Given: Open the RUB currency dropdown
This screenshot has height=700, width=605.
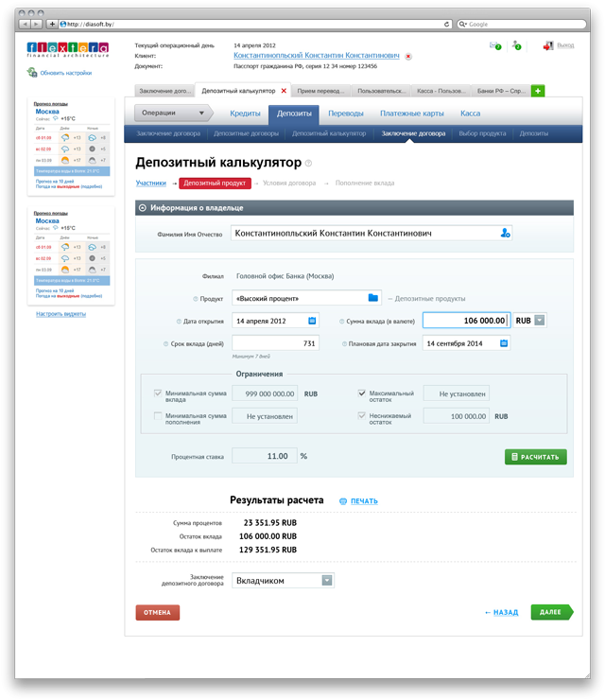Looking at the screenshot, I should [x=540, y=320].
